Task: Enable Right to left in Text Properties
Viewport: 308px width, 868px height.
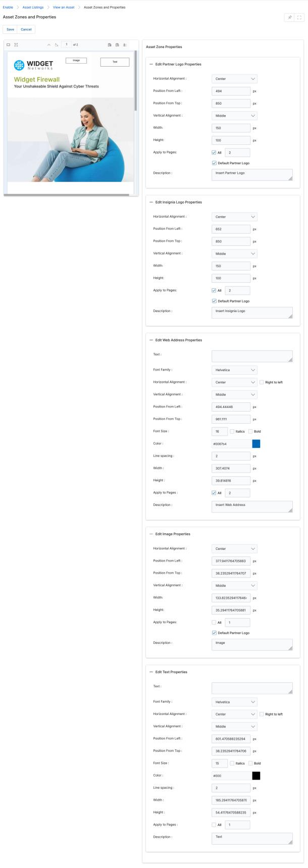Action: tap(262, 714)
